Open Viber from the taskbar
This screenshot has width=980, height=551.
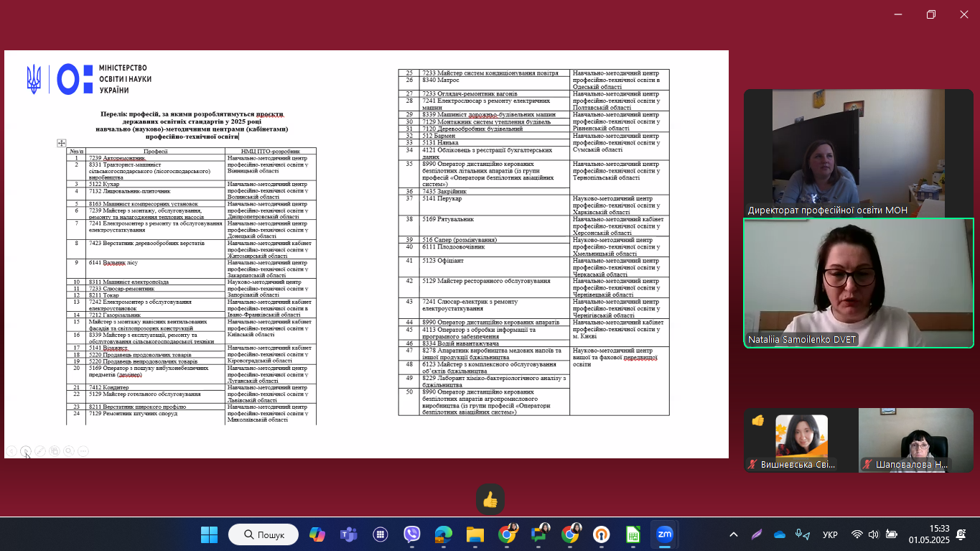411,534
